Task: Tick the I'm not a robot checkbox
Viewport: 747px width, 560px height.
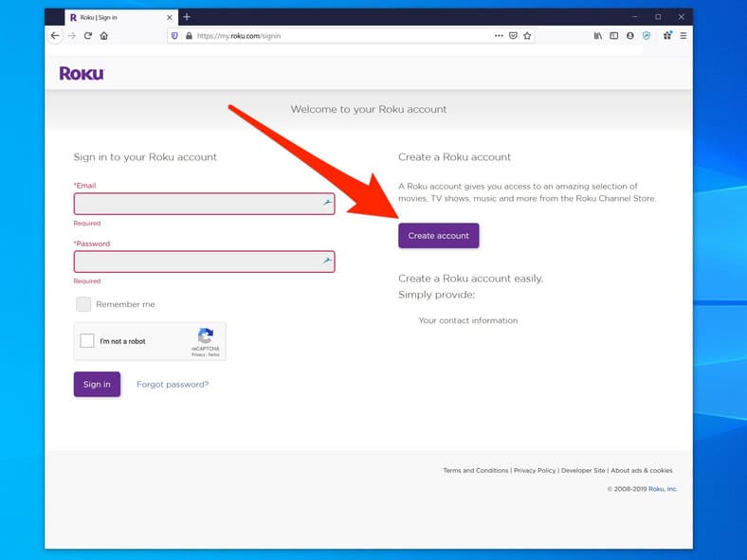Action: [87, 340]
